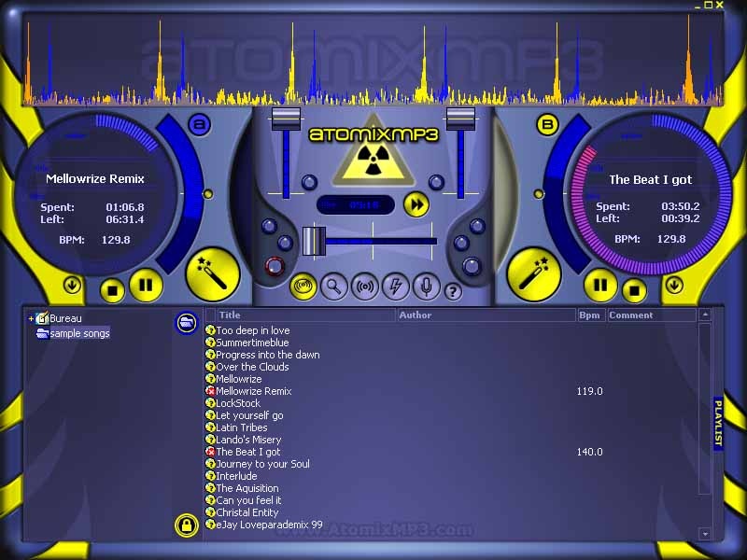The height and width of the screenshot is (560, 747).
Task: Stop the track on deck B
Action: click(634, 289)
